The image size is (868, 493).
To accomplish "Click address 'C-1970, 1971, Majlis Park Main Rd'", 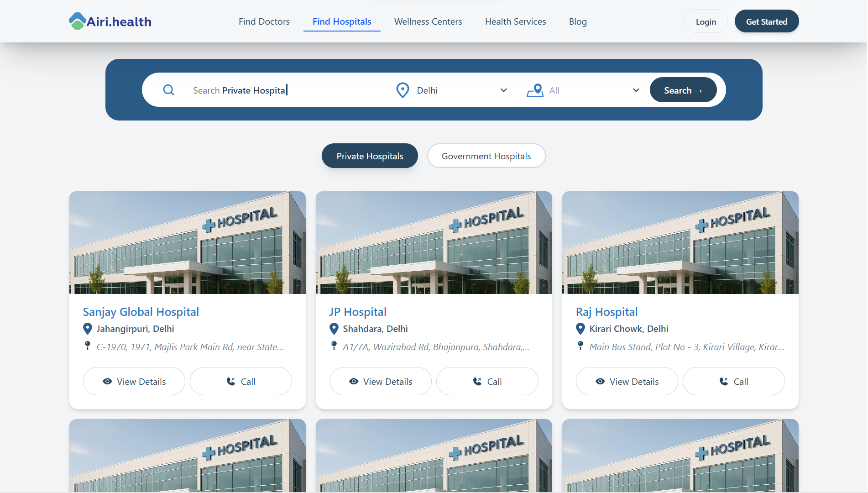I will pyautogui.click(x=190, y=347).
